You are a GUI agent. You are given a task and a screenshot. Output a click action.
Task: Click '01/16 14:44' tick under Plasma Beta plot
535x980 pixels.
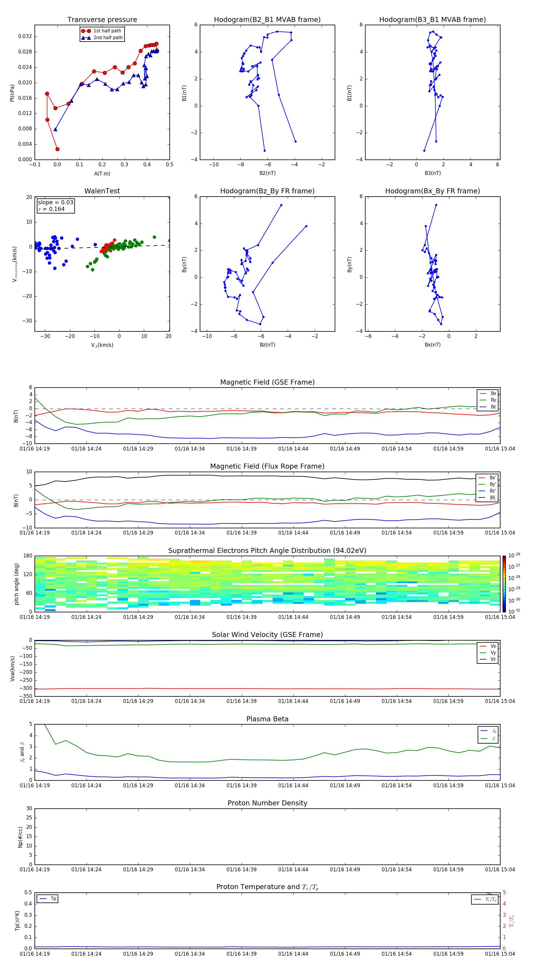coord(293,785)
